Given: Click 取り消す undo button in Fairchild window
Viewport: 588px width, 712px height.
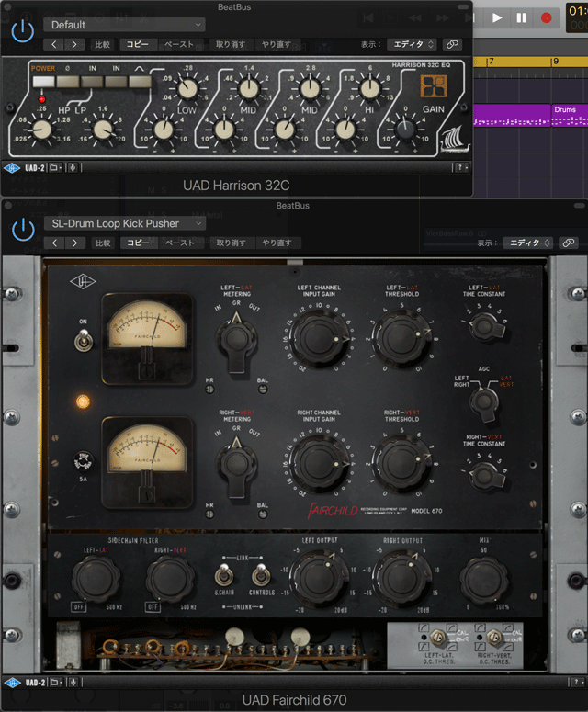Looking at the screenshot, I should tap(232, 243).
